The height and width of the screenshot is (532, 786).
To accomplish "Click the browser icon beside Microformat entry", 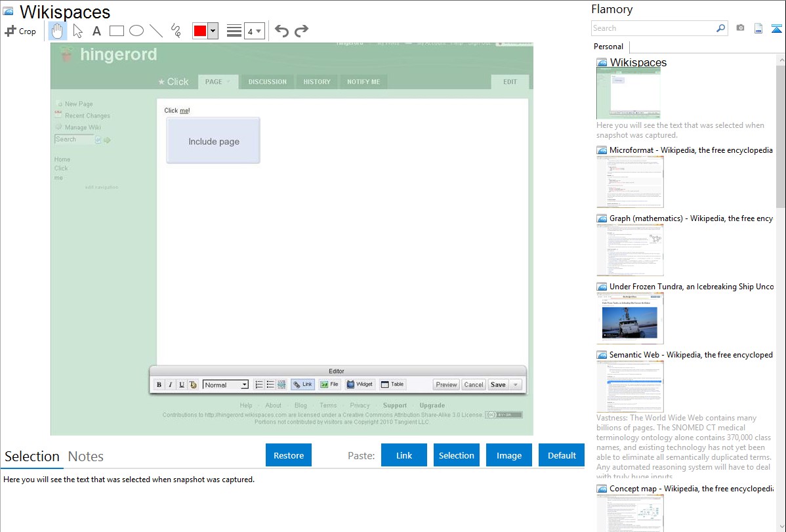I will click(x=602, y=150).
